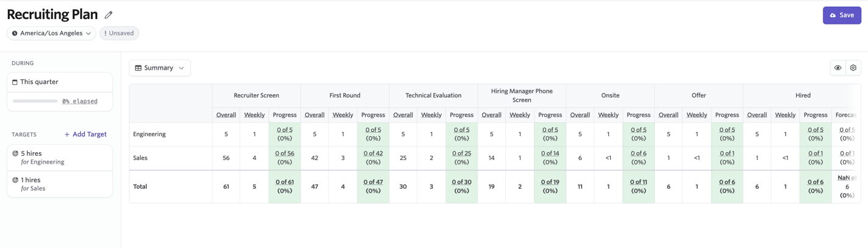The height and width of the screenshot is (248, 868).
Task: Open table settings gear icon
Action: point(853,68)
